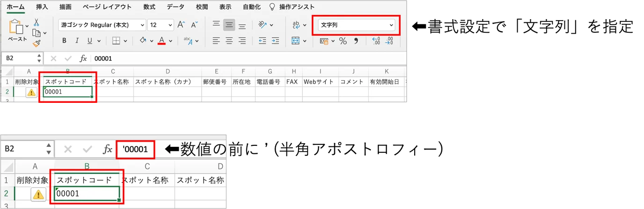
Task: Expand the font color arrow
Action: click(x=170, y=41)
